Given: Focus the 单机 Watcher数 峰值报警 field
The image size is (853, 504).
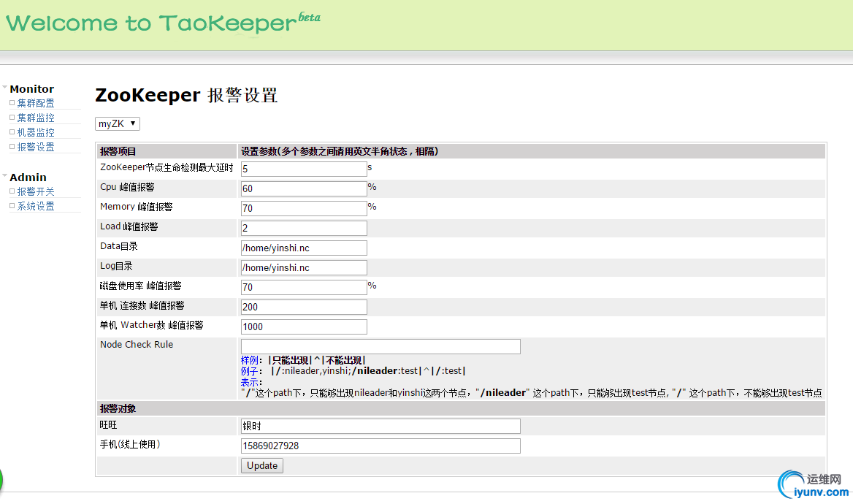Looking at the screenshot, I should point(304,327).
